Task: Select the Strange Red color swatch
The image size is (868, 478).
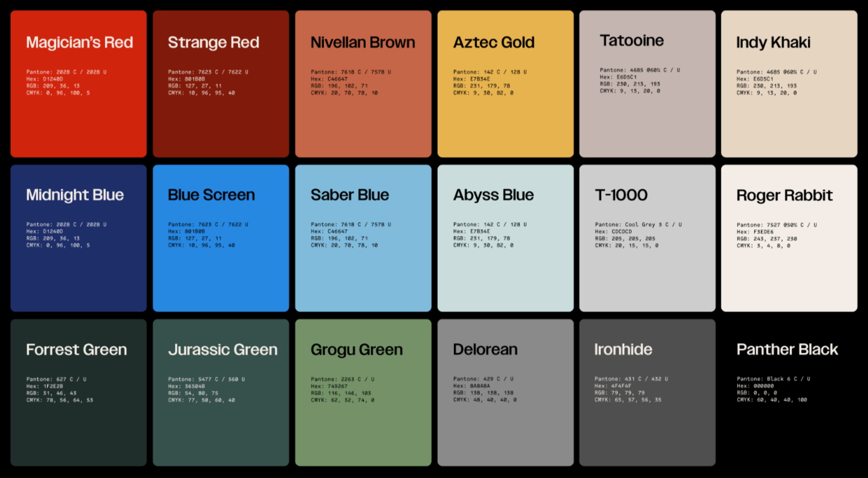Action: pyautogui.click(x=221, y=83)
